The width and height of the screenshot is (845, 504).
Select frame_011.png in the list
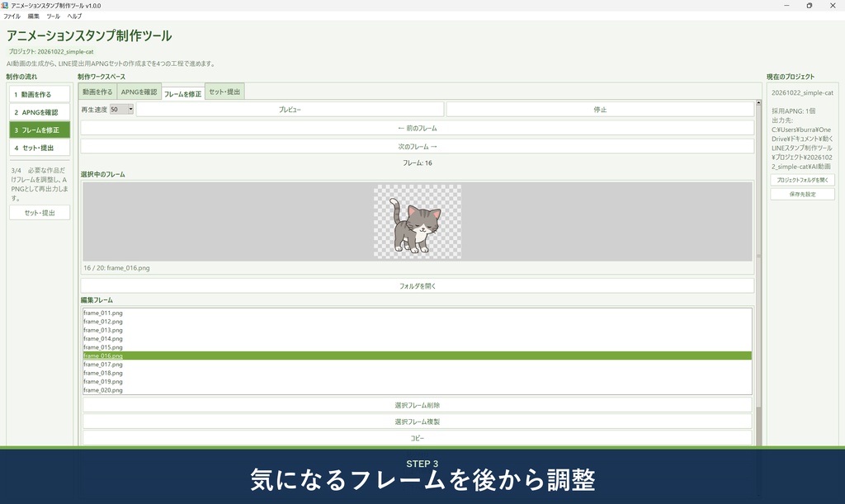coord(417,313)
